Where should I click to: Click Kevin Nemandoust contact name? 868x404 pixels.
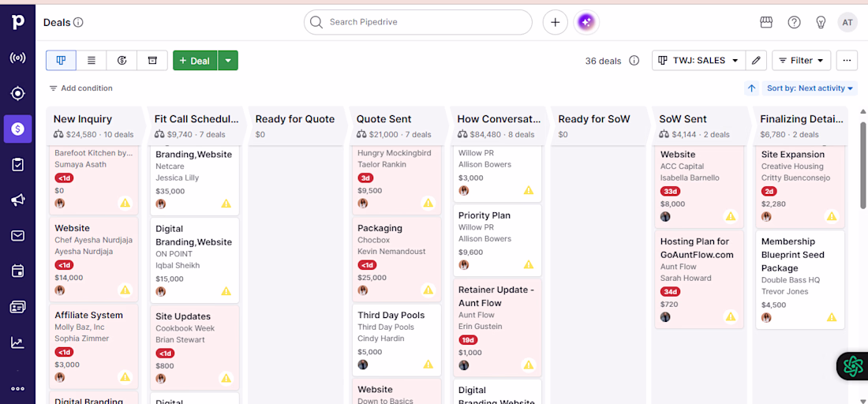[x=391, y=251]
